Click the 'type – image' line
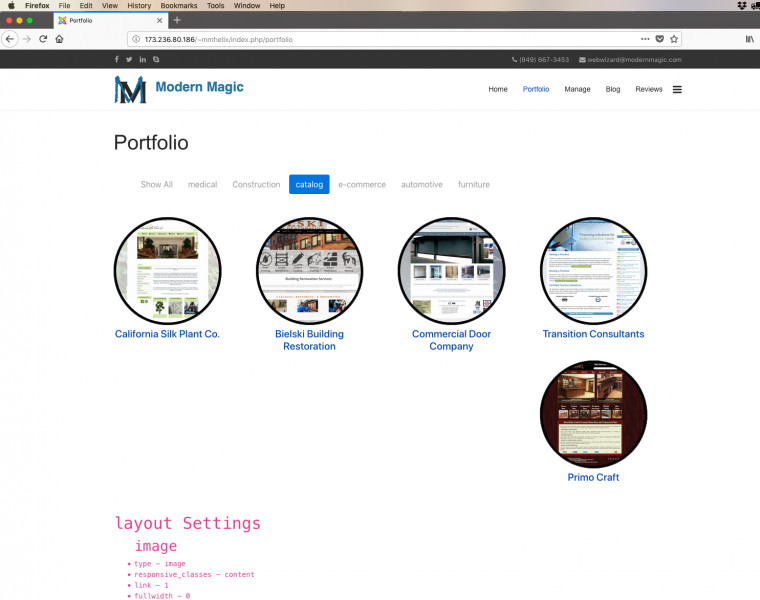 coord(160,564)
